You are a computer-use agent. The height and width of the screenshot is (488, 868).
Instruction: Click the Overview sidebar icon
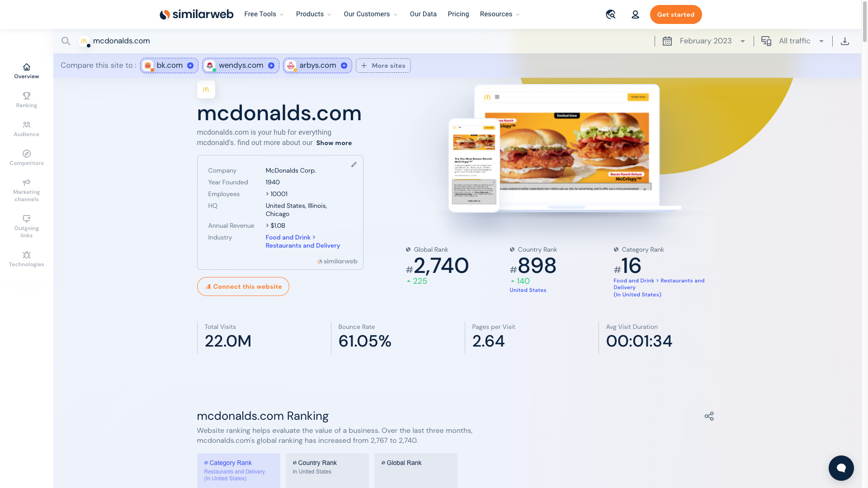click(26, 67)
